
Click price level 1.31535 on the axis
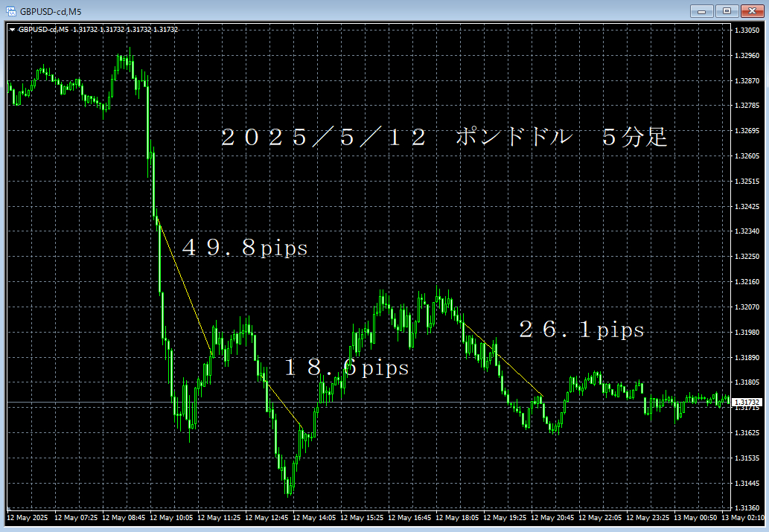pyautogui.click(x=747, y=458)
